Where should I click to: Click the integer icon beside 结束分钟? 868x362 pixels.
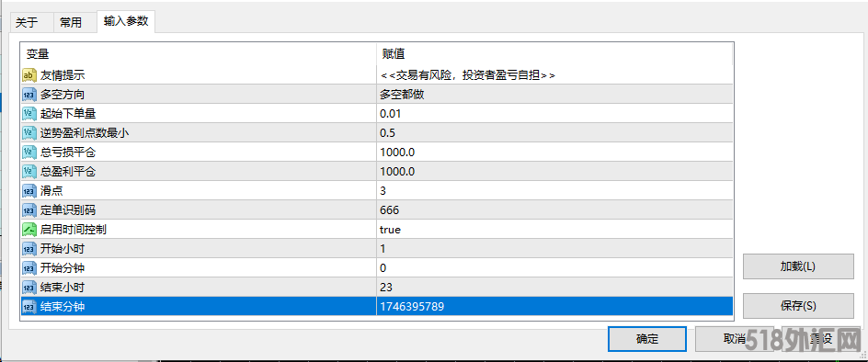(x=29, y=307)
